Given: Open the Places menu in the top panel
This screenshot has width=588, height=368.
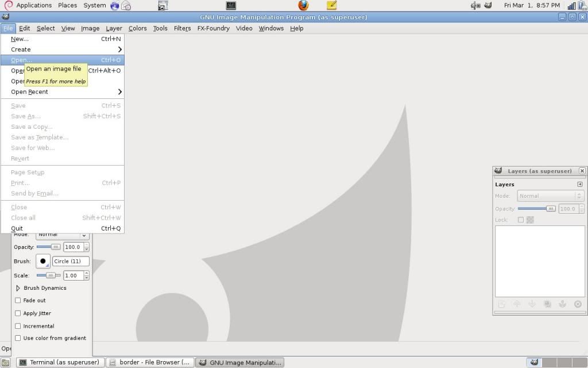Looking at the screenshot, I should (x=68, y=5).
